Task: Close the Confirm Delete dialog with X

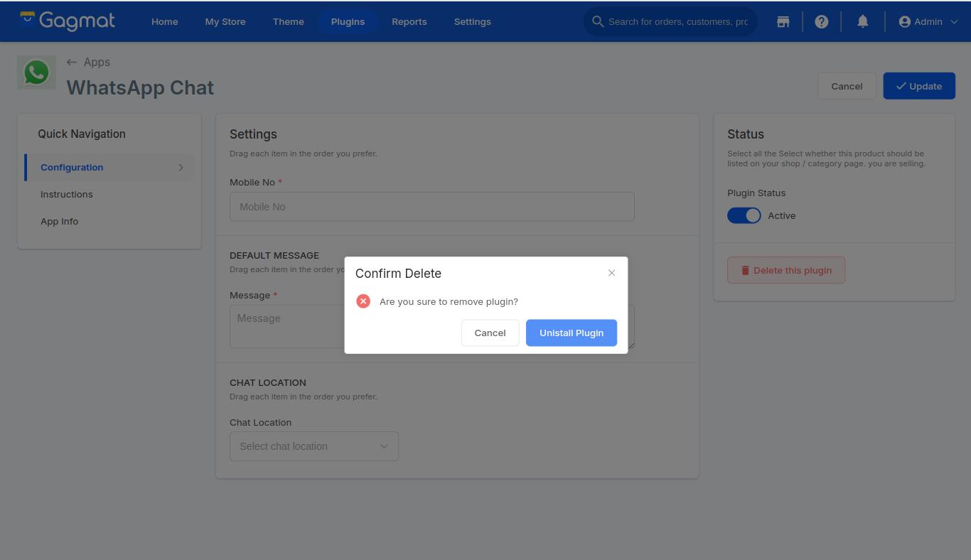Action: point(611,273)
